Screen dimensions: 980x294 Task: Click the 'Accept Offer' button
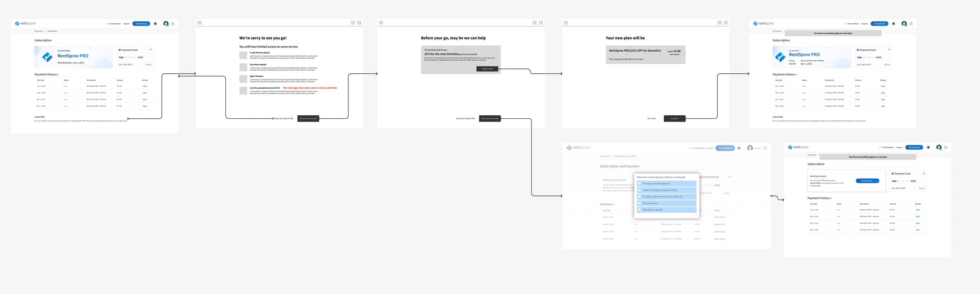click(487, 69)
